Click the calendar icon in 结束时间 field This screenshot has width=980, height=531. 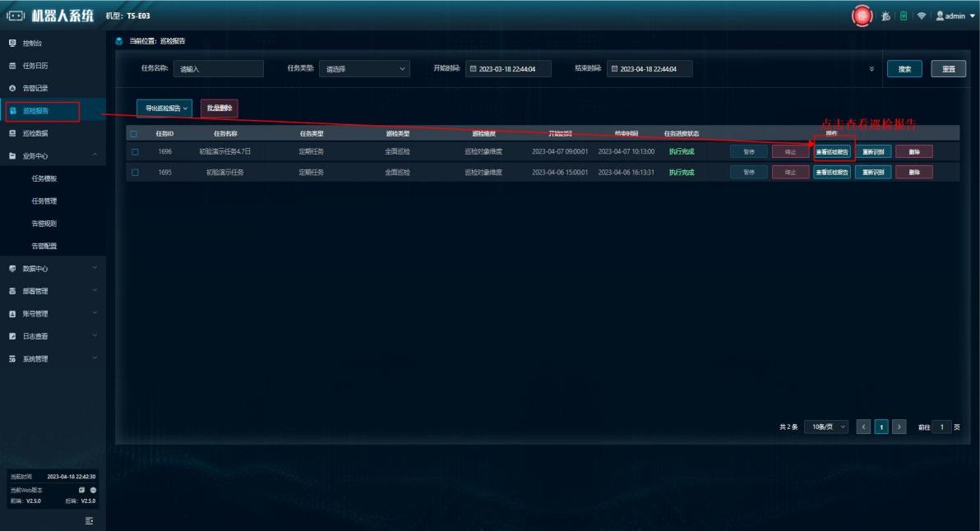(614, 69)
